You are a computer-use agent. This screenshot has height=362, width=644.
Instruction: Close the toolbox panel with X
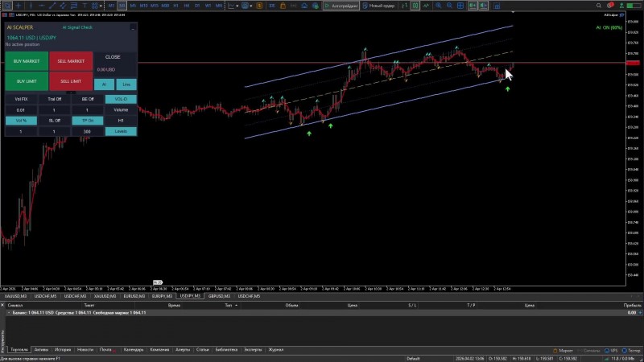coord(2,306)
